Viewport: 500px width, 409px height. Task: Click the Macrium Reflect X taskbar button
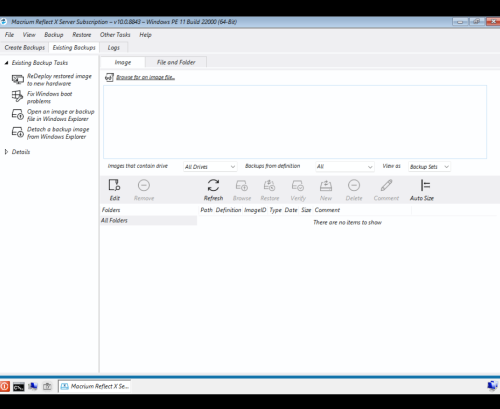click(95, 386)
